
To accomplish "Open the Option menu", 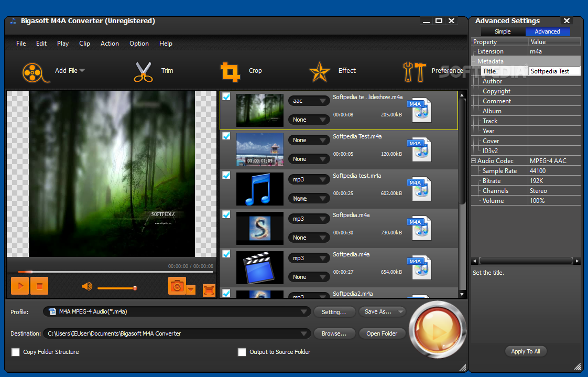I will pos(139,44).
